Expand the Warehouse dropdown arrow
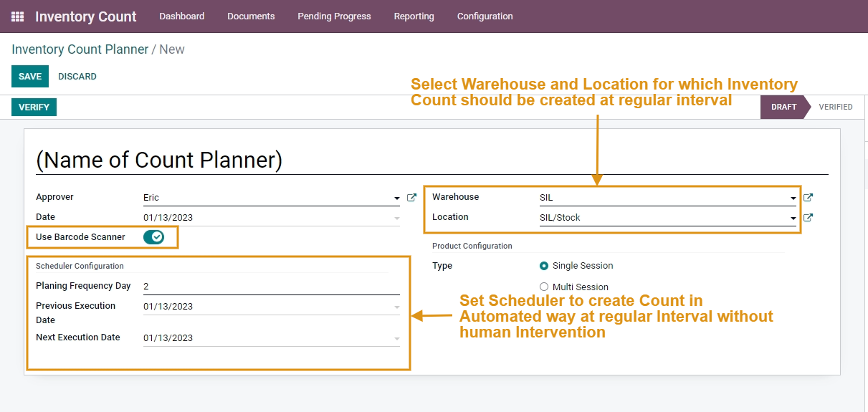Screen dimensions: 868x412 point(793,198)
